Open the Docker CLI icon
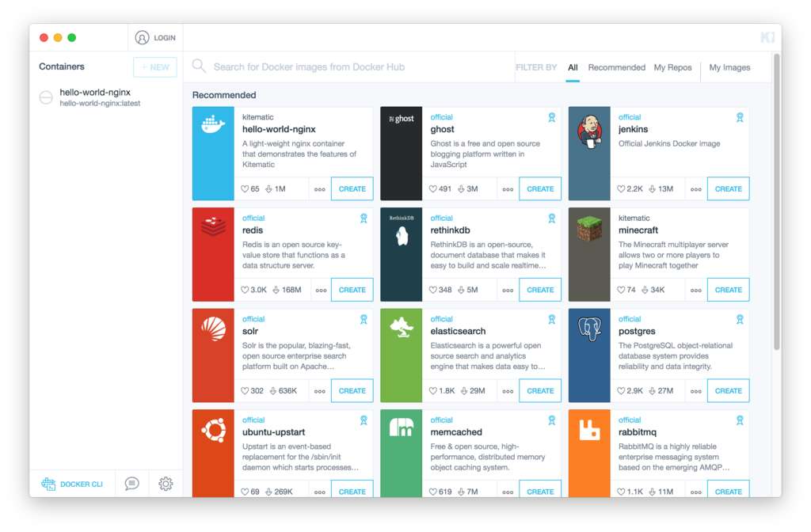Image resolution: width=811 pixels, height=532 pixels. click(48, 484)
